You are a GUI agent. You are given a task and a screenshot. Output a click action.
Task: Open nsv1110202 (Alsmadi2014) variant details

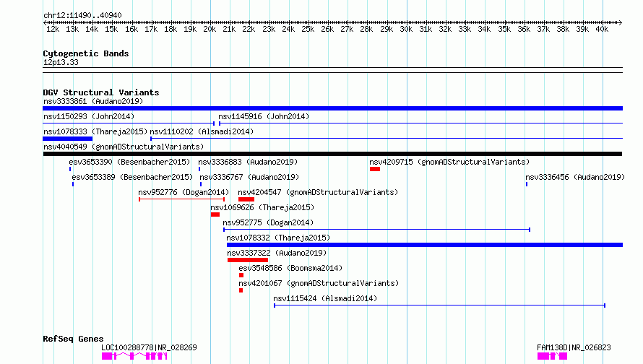coord(202,131)
